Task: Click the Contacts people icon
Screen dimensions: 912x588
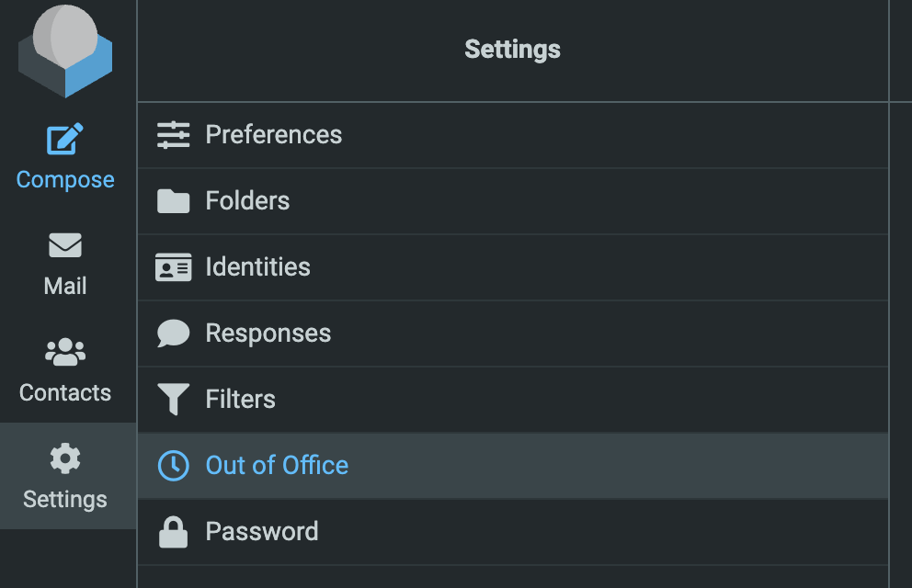Action: [x=65, y=352]
